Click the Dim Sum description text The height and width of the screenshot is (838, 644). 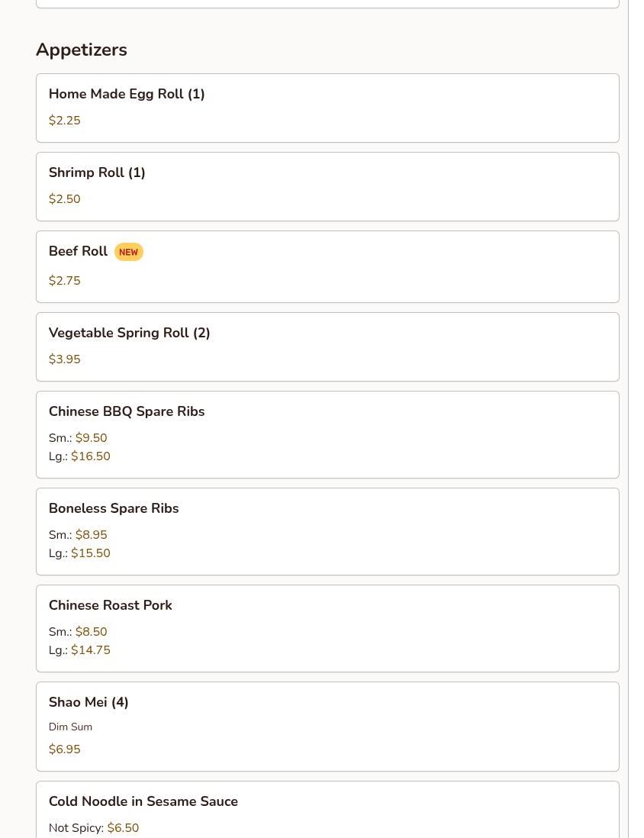pos(70,727)
